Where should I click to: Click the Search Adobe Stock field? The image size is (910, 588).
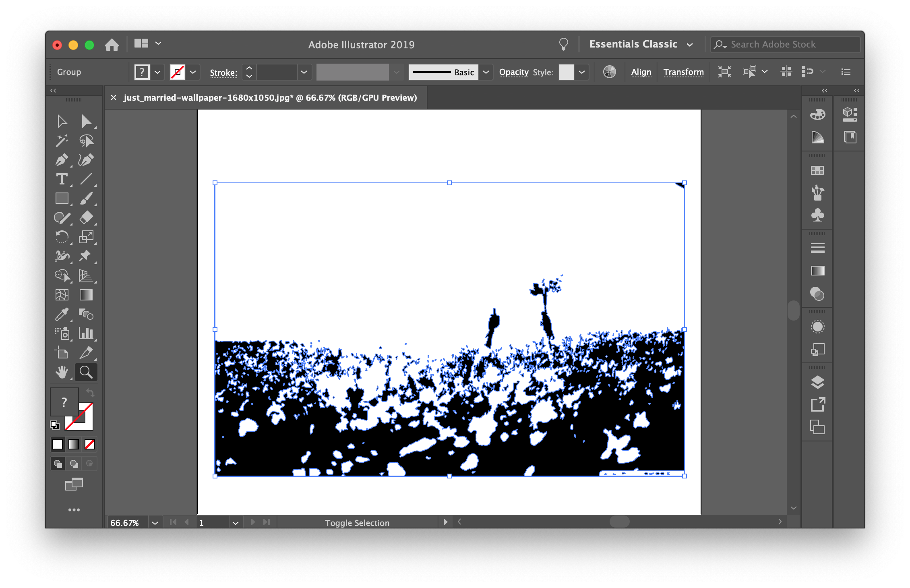point(785,44)
